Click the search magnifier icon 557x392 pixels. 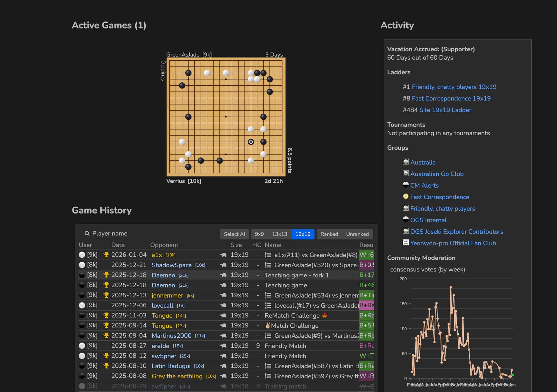(87, 234)
